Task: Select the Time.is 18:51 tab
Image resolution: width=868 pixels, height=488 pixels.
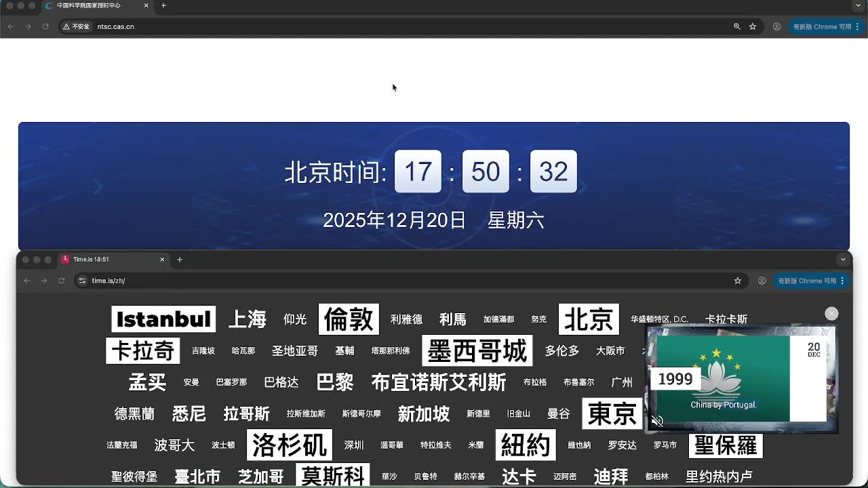Action: (113, 260)
